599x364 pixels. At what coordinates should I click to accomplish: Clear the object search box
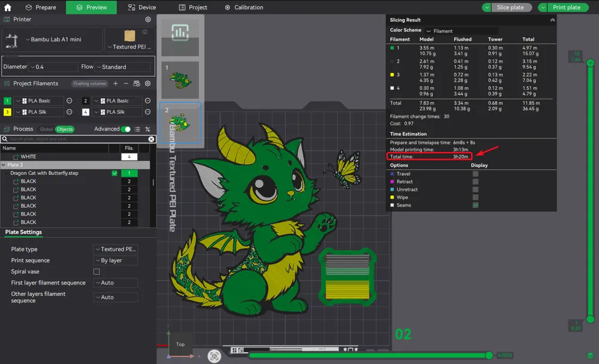tap(152, 139)
